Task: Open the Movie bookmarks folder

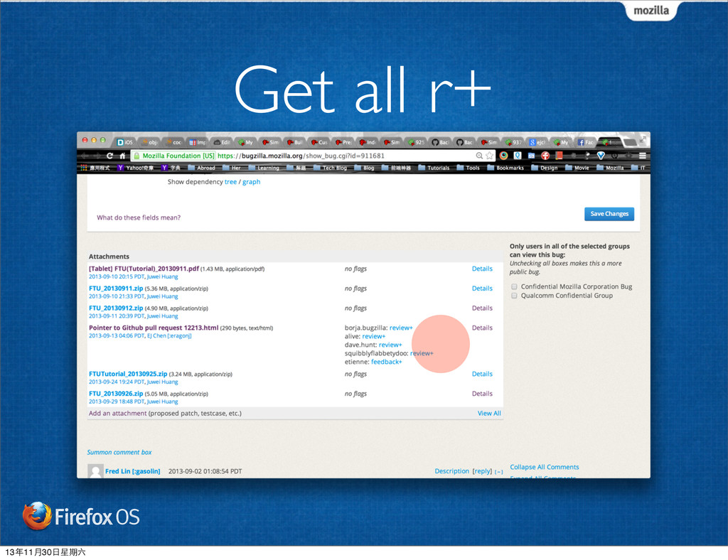Action: coord(577,168)
